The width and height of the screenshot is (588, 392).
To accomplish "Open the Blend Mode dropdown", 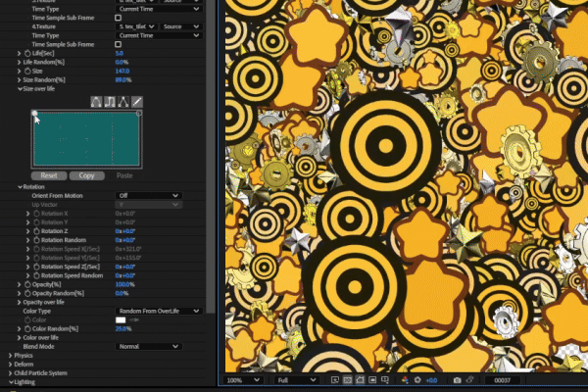I will click(148, 346).
